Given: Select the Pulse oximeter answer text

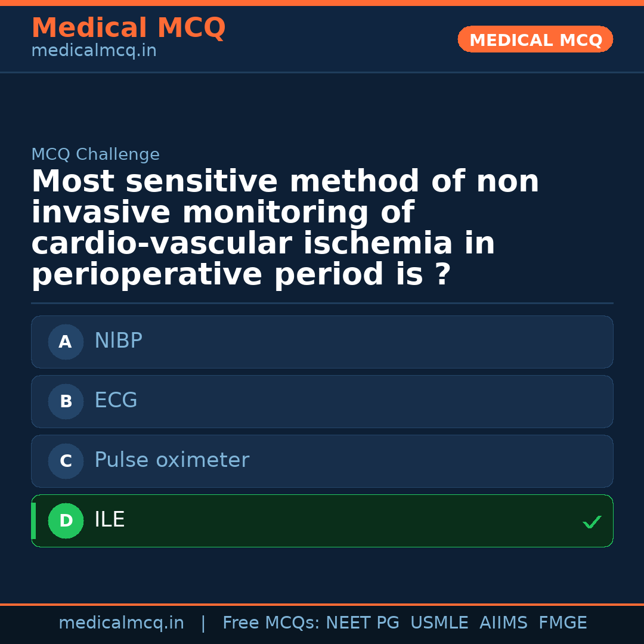Looking at the screenshot, I should coord(172,460).
